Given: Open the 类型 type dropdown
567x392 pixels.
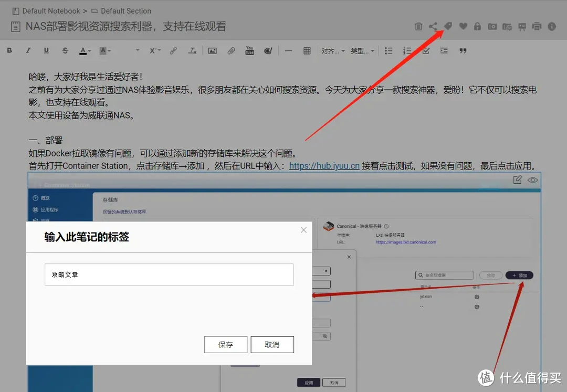Looking at the screenshot, I should click(x=361, y=50).
